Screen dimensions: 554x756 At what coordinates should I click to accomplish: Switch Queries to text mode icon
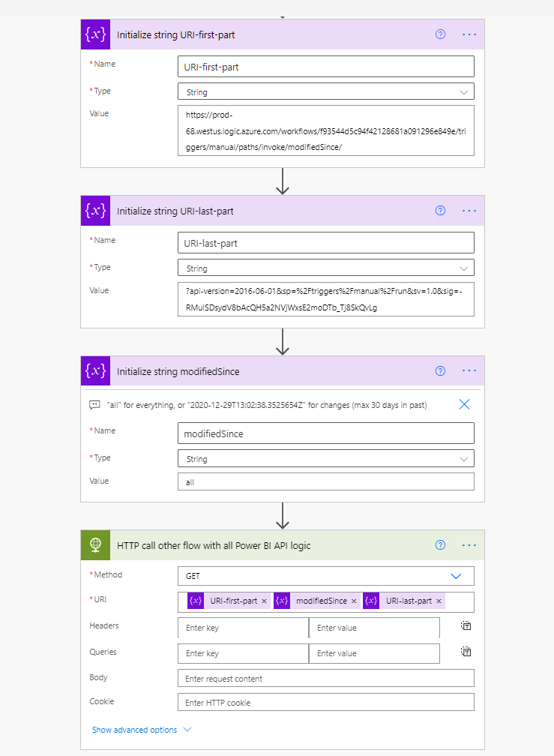click(466, 651)
